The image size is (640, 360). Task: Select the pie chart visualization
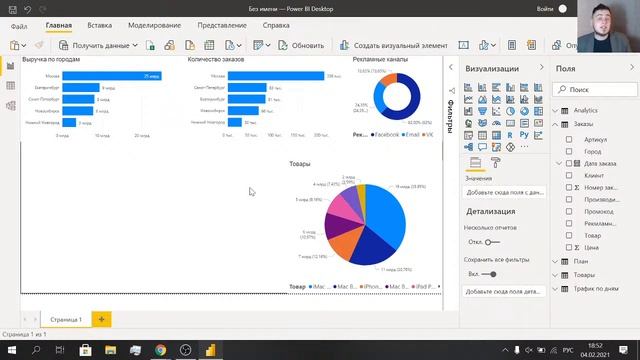510,111
